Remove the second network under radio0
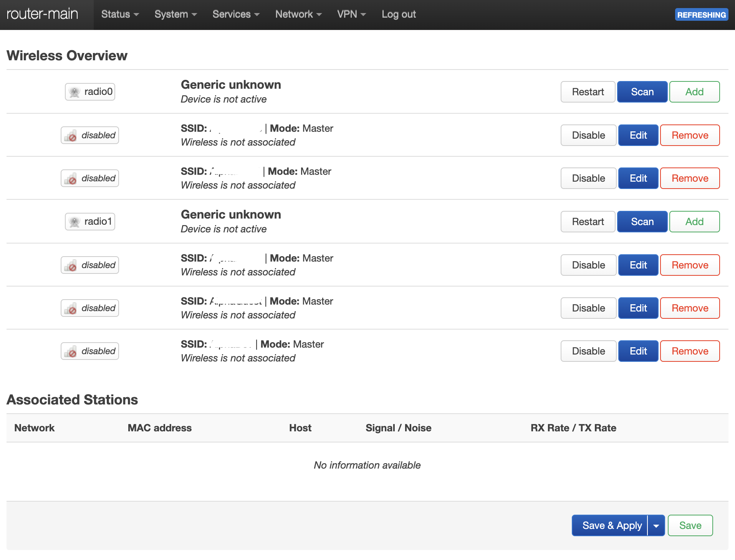 (690, 178)
